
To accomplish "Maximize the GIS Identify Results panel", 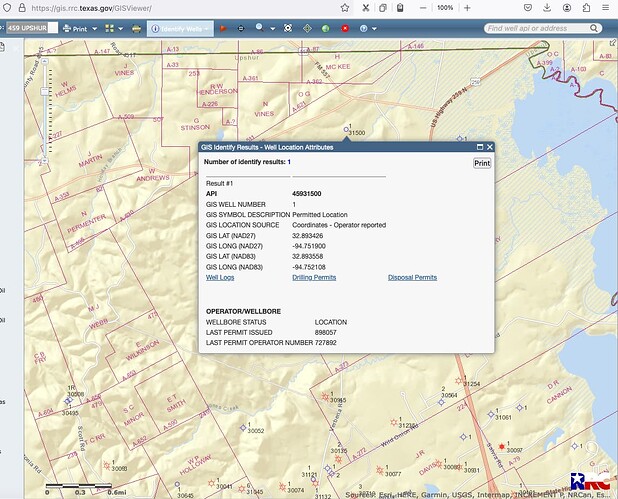I will click(480, 147).
